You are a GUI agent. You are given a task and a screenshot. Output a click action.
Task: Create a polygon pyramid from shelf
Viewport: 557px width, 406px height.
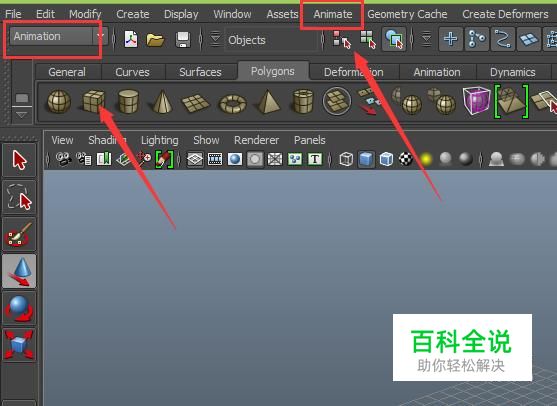click(x=268, y=102)
